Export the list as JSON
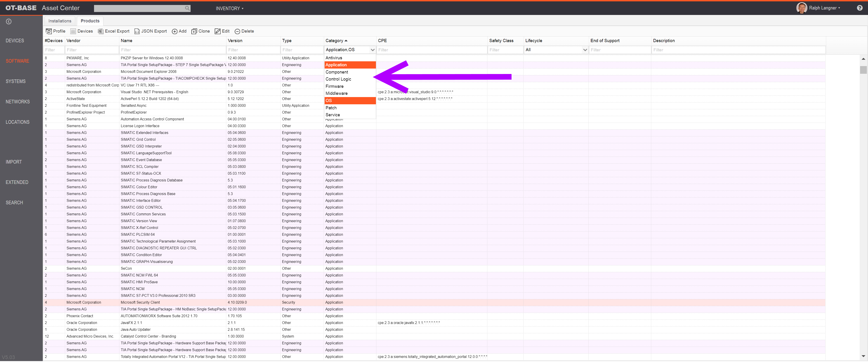Viewport: 868px width, 362px height. point(151,31)
